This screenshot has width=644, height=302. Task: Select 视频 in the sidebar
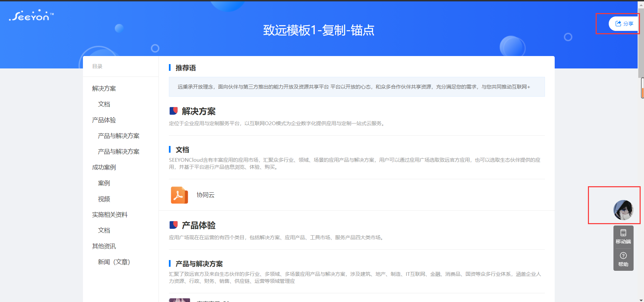pos(104,199)
